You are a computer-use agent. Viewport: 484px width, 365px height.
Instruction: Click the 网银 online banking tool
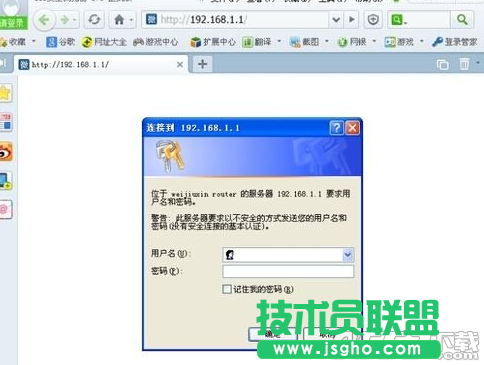click(352, 42)
